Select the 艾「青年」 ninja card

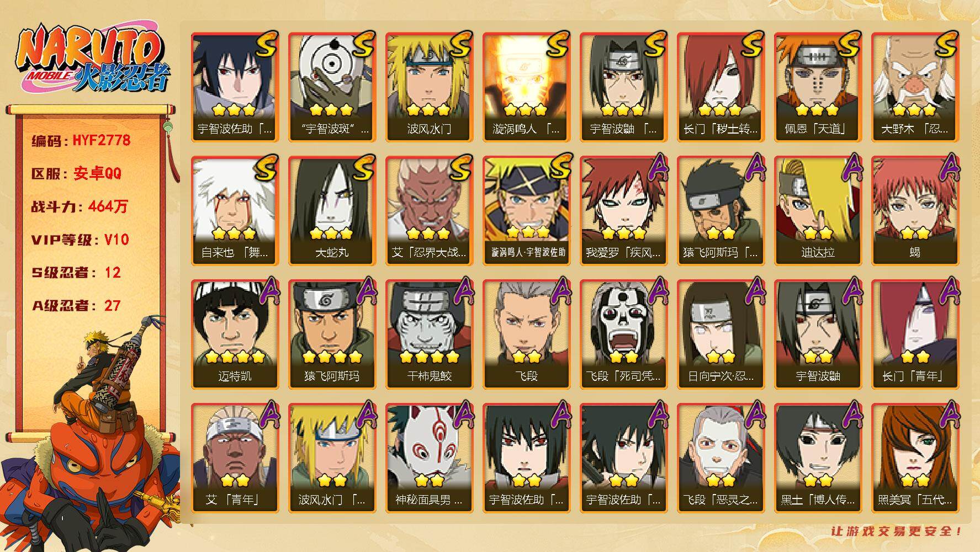click(235, 458)
